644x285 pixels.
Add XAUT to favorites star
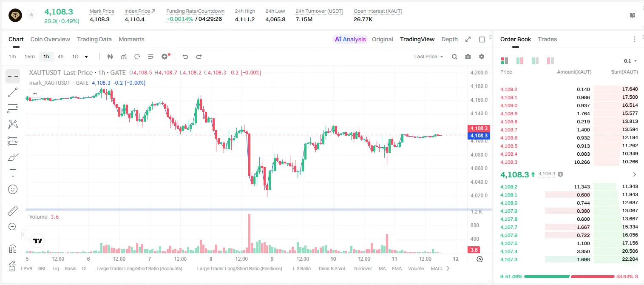[31, 14]
